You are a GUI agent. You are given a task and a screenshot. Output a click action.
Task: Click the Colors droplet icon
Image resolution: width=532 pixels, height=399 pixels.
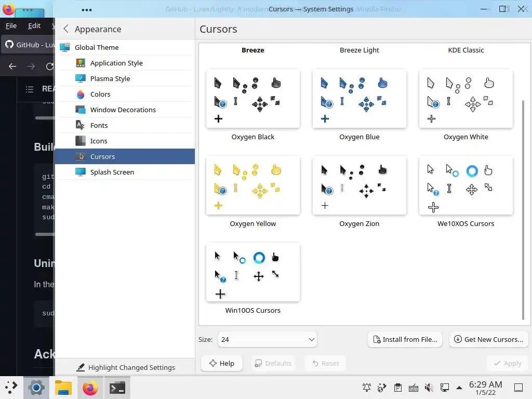pos(81,95)
